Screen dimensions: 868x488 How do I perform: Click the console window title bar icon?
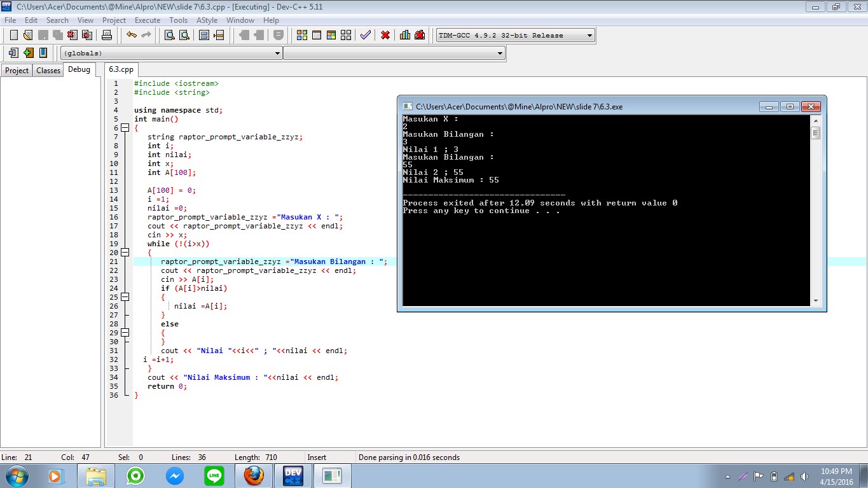408,106
